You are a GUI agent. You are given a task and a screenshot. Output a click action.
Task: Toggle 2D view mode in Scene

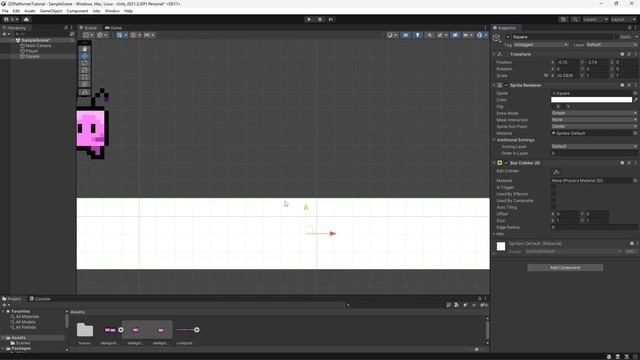pos(405,35)
